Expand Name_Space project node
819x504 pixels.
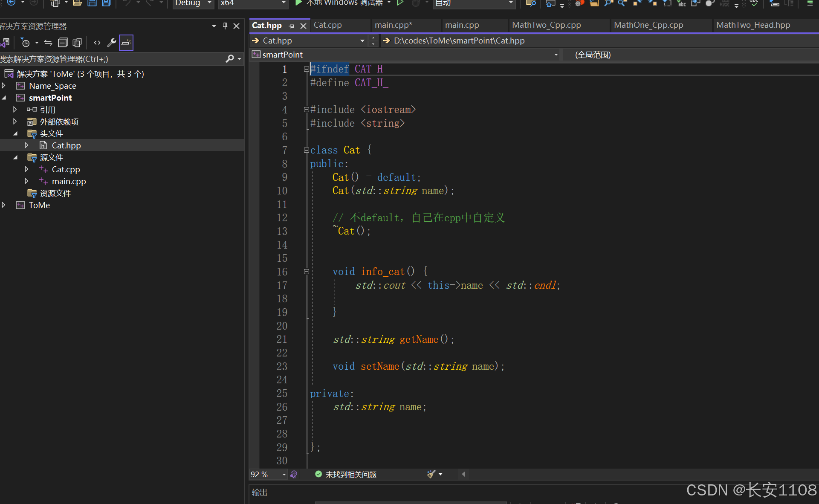click(4, 86)
